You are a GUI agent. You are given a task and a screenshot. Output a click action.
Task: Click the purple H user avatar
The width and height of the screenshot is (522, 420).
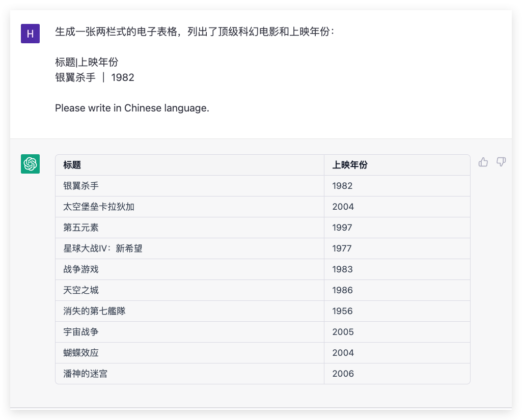(x=30, y=34)
